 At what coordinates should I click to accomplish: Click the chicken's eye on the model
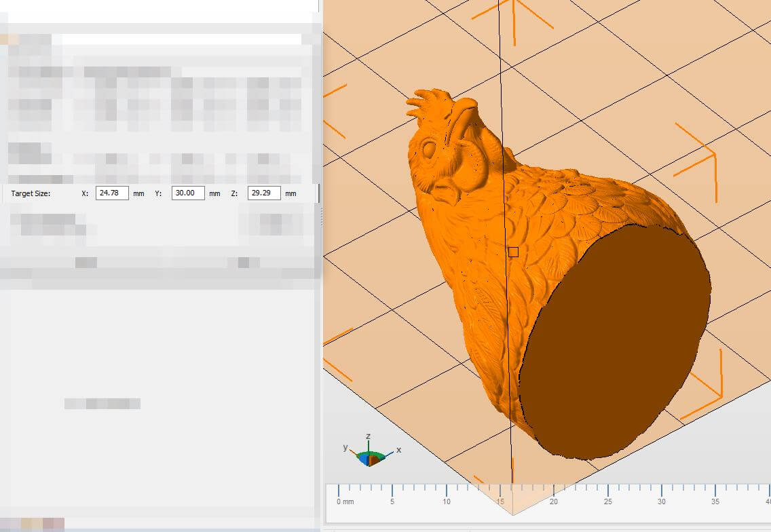pyautogui.click(x=430, y=147)
